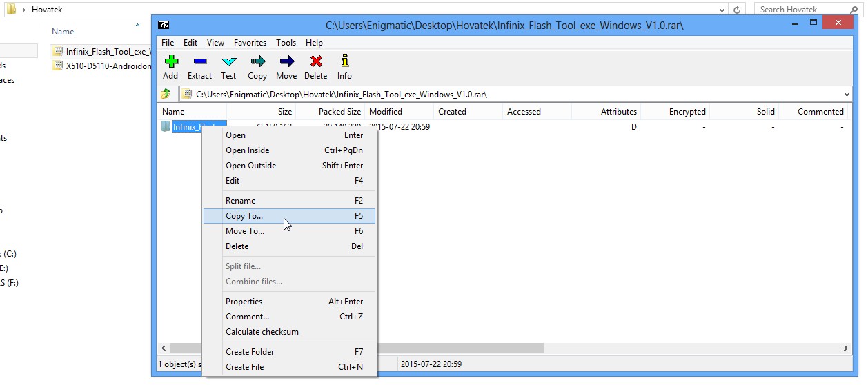Sort by the Created column header
The width and height of the screenshot is (868, 385).
[468, 112]
